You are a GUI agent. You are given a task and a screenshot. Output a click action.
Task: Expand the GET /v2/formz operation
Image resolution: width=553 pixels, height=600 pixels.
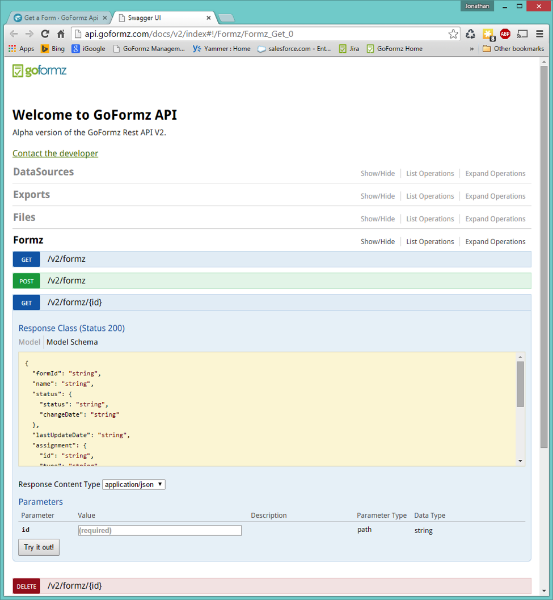[x=272, y=259]
